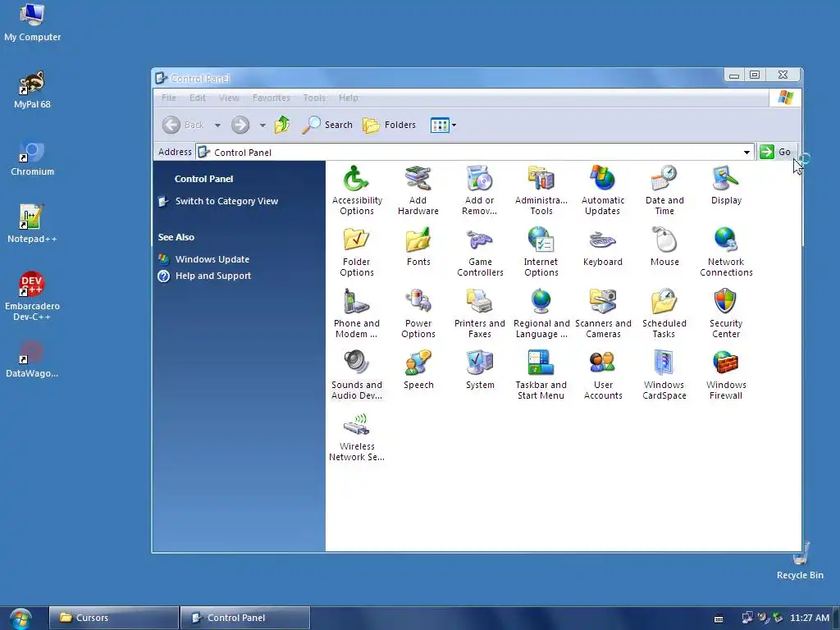Open Security Center icon
Viewport: 840px width, 630px height.
[726, 313]
